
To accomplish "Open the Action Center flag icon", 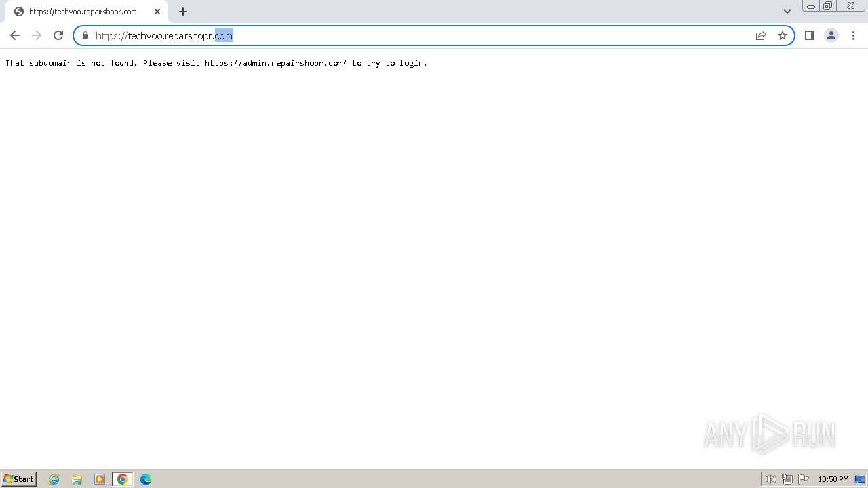I will click(x=804, y=479).
